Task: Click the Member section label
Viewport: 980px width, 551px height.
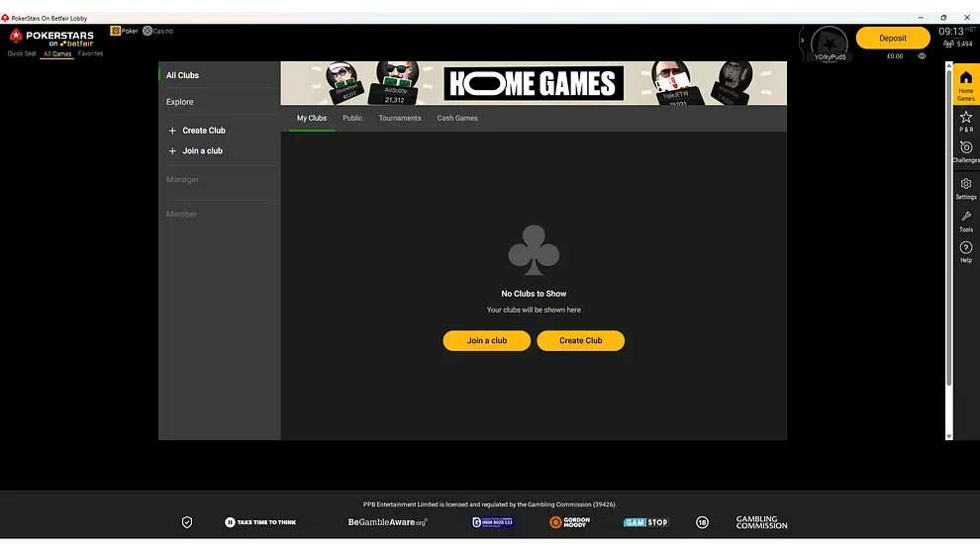Action: tap(181, 214)
